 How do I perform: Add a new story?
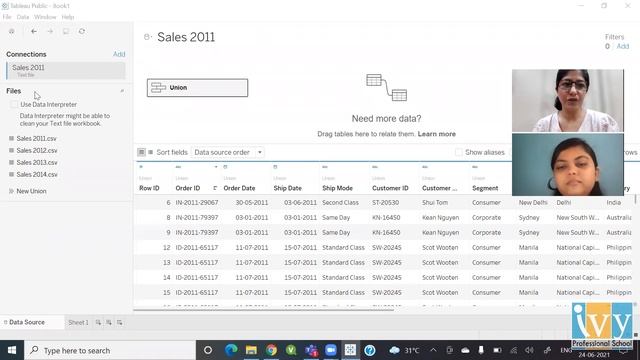click(120, 322)
